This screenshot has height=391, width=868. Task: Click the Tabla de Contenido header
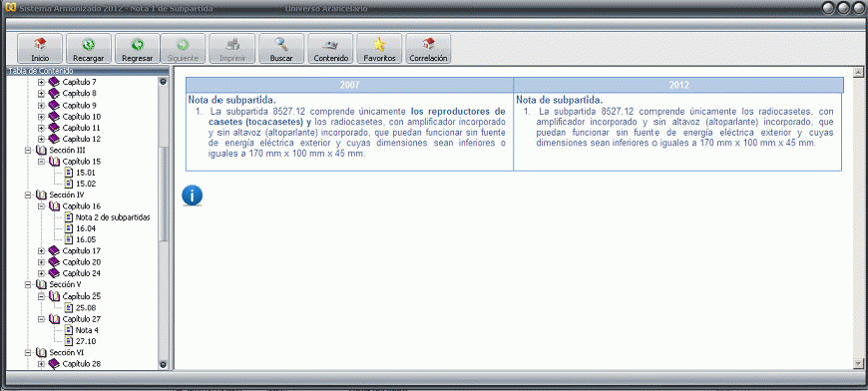87,71
